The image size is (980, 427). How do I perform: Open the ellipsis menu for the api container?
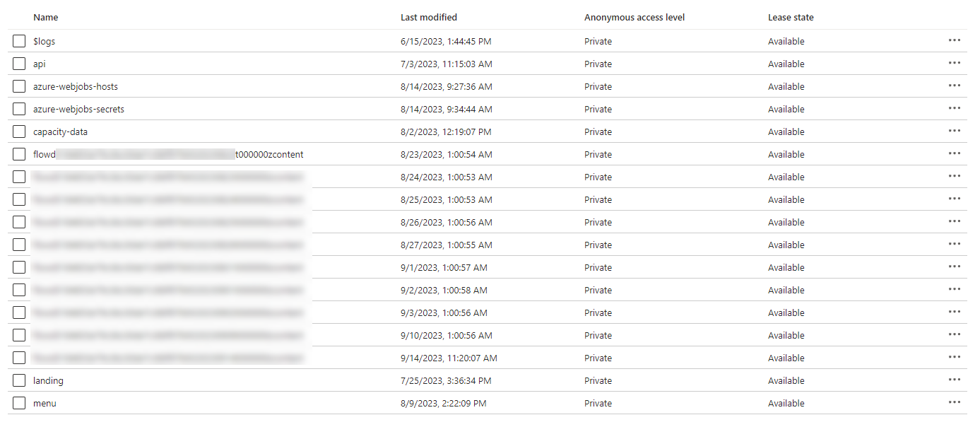coord(955,63)
